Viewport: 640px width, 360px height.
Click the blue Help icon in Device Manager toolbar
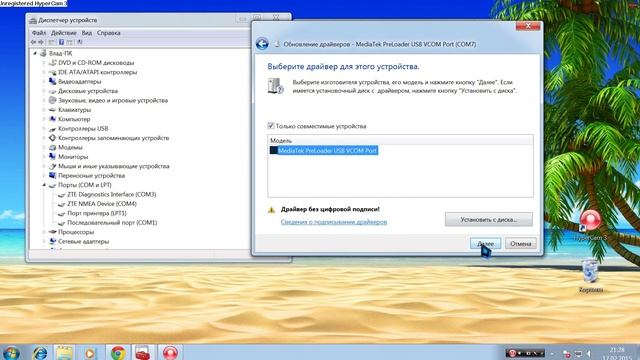(61, 42)
